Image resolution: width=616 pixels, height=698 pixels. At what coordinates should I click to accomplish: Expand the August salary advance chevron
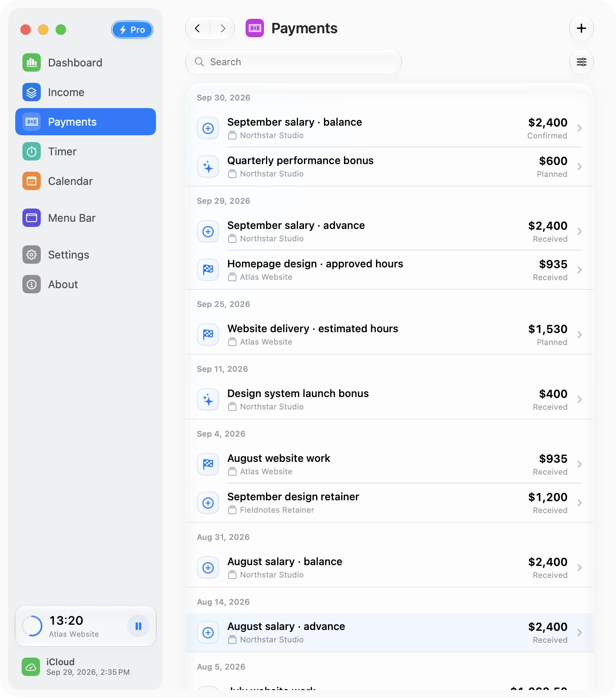(580, 632)
